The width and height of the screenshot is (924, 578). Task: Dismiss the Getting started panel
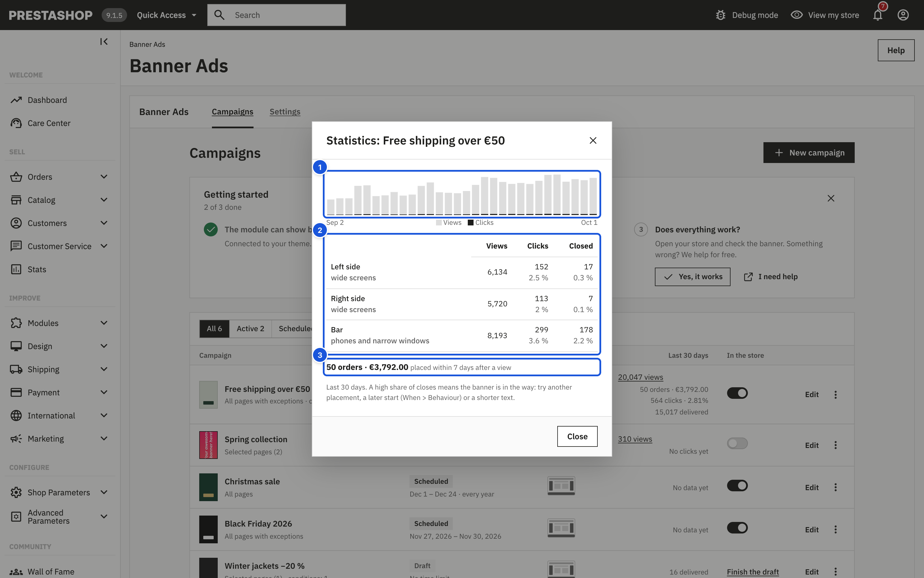tap(831, 199)
